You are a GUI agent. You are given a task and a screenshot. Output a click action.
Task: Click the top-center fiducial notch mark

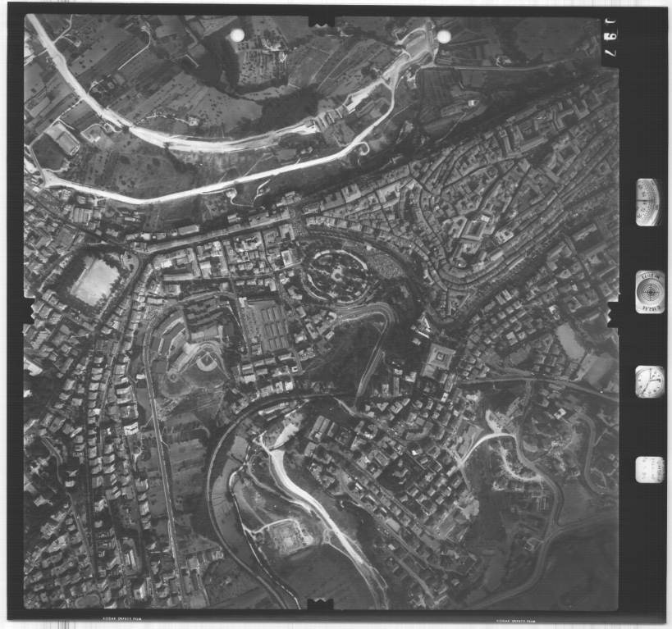pos(322,19)
